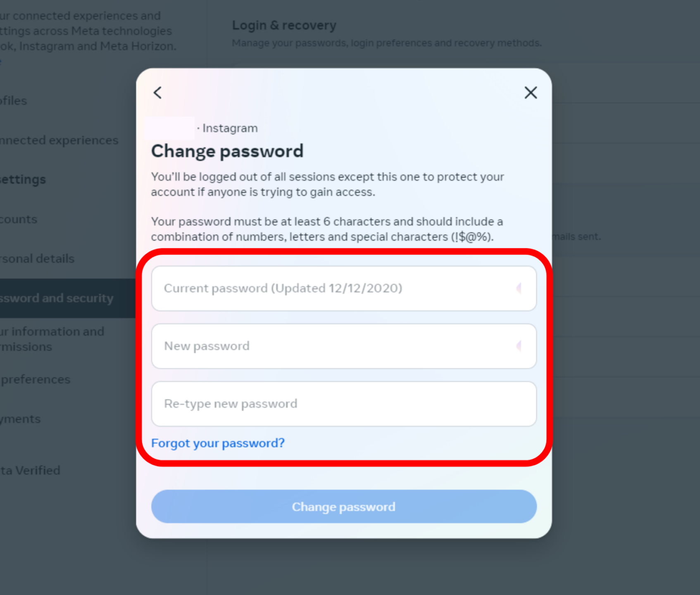Open the Forgot your password link

tap(218, 443)
